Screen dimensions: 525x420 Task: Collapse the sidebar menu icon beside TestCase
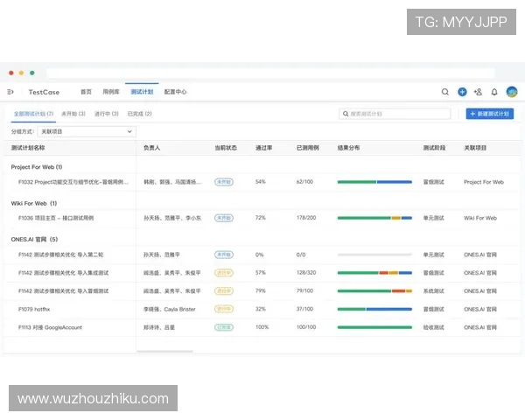[10, 92]
